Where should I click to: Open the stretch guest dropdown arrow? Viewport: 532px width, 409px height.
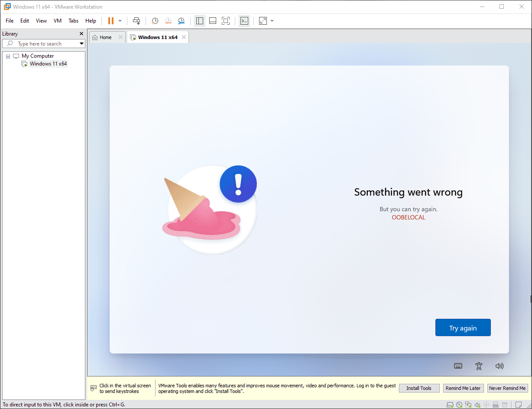coord(272,21)
